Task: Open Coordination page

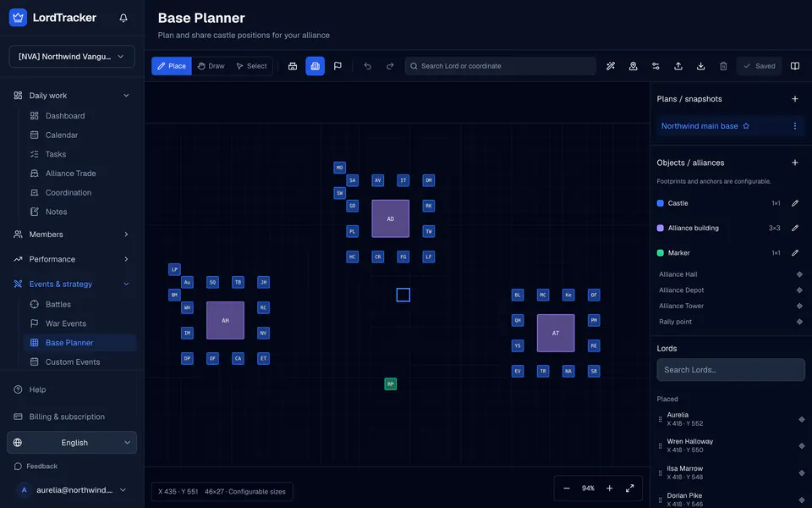Action: (80, 192)
